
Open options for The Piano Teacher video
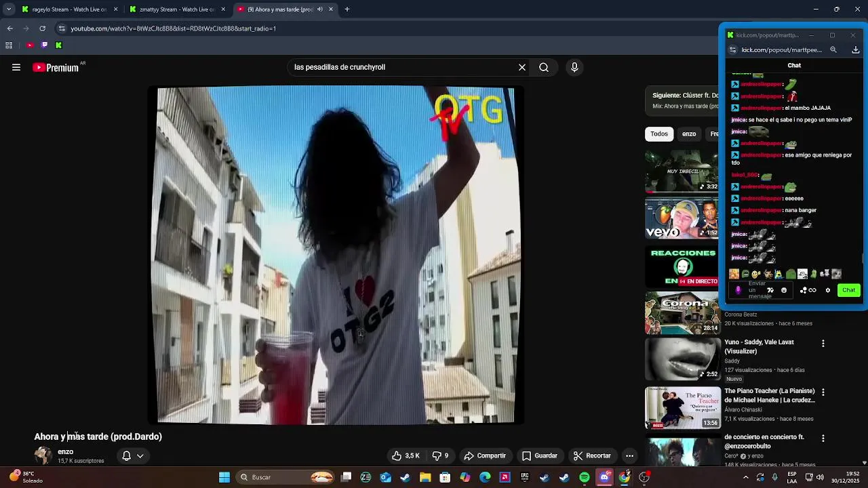click(x=823, y=392)
